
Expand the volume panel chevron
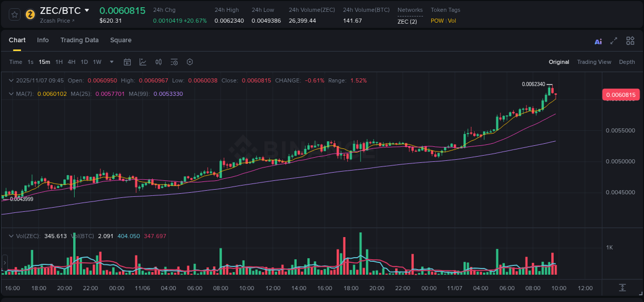[11, 236]
